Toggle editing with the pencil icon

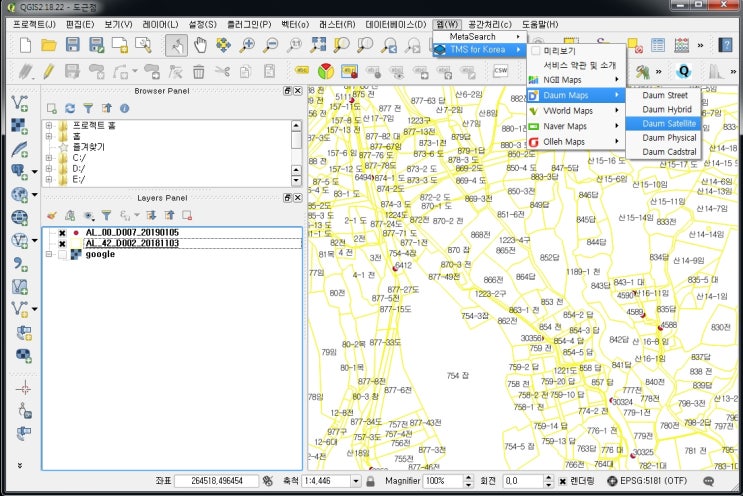[x=48, y=72]
